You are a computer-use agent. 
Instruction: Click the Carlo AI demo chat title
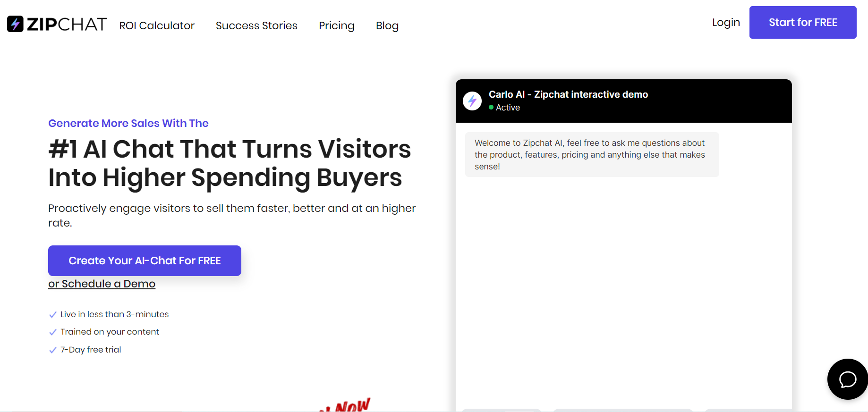[568, 94]
